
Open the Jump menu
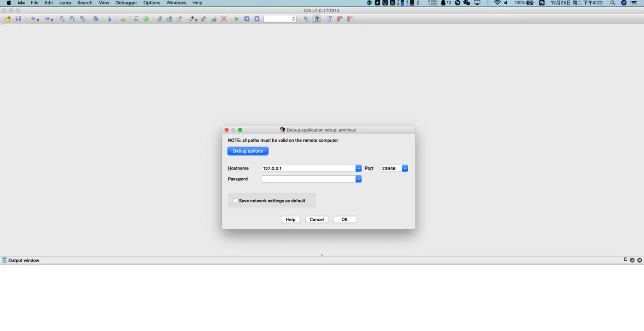(x=65, y=3)
